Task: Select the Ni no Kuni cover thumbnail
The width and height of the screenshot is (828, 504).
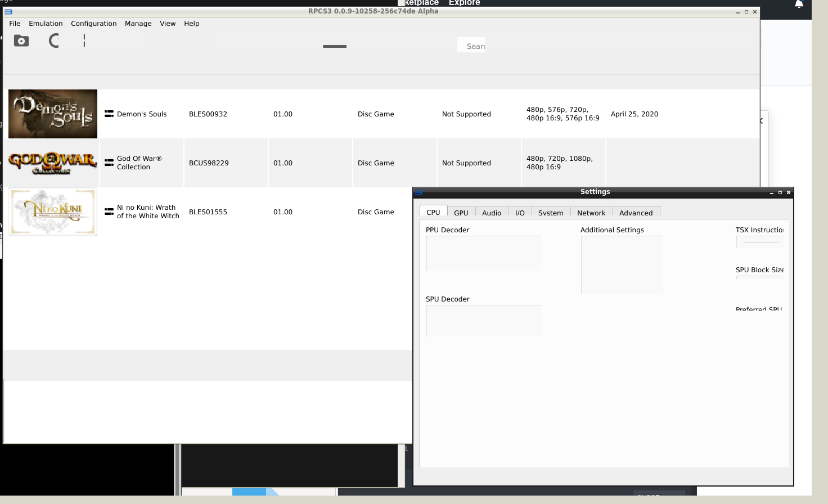Action: tap(53, 211)
